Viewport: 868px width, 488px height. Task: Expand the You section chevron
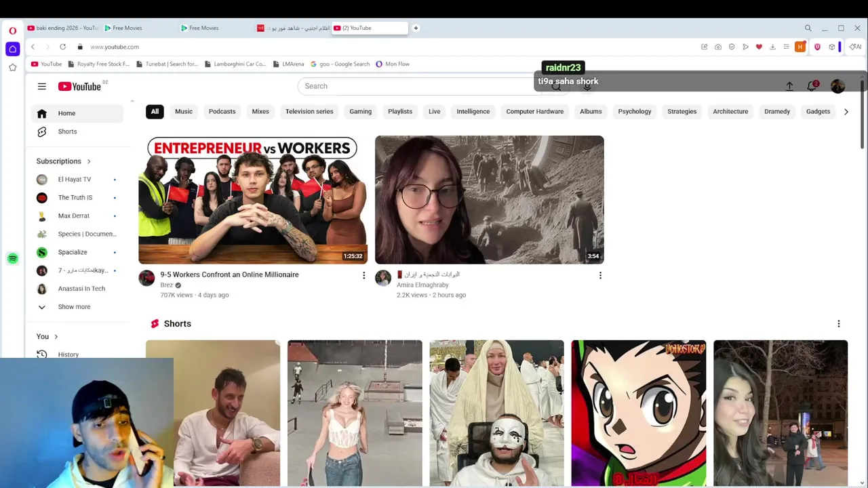click(56, 337)
